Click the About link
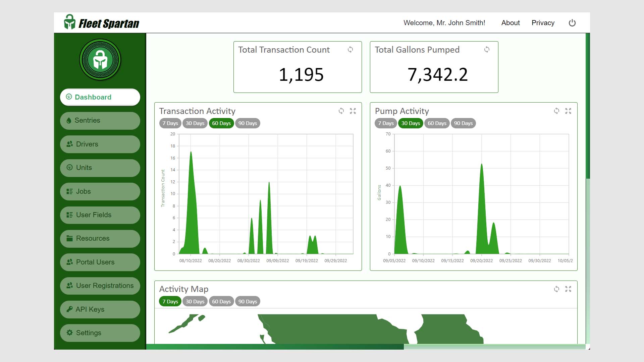The width and height of the screenshot is (644, 362). coord(510,23)
